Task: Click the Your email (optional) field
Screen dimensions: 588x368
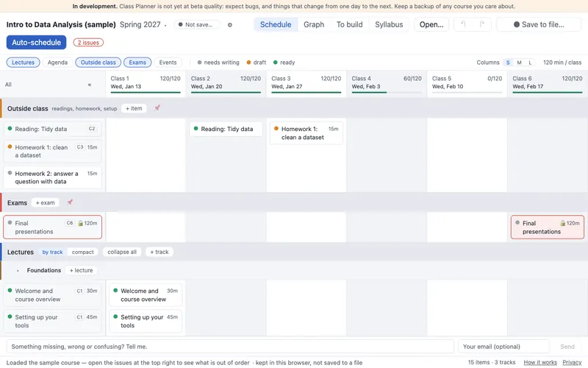Action: pos(503,347)
